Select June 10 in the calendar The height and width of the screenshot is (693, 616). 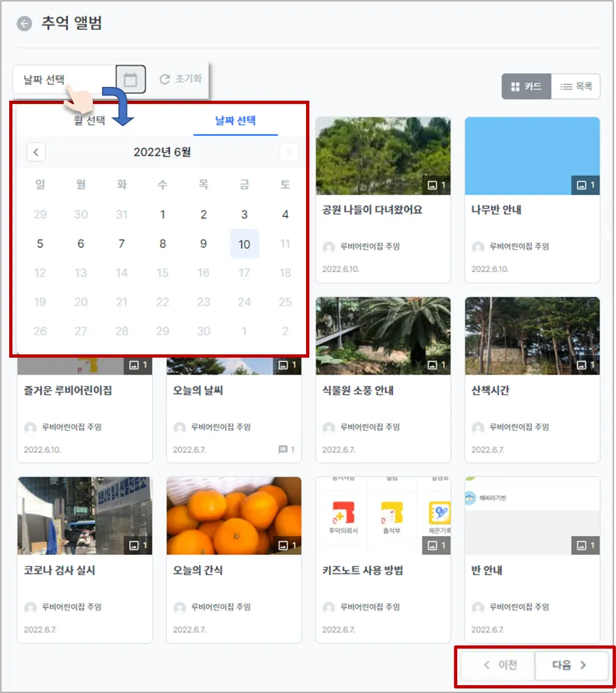click(x=244, y=244)
